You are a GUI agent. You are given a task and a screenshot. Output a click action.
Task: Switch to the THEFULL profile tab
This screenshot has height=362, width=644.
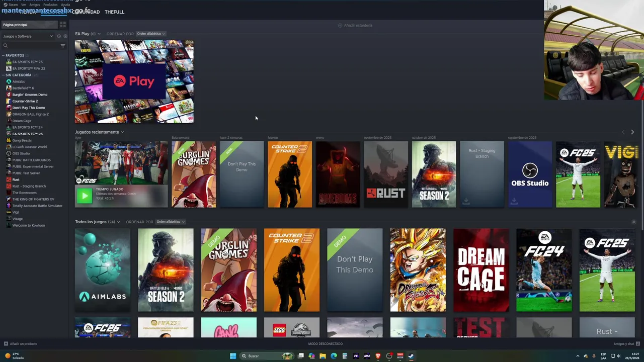click(114, 12)
